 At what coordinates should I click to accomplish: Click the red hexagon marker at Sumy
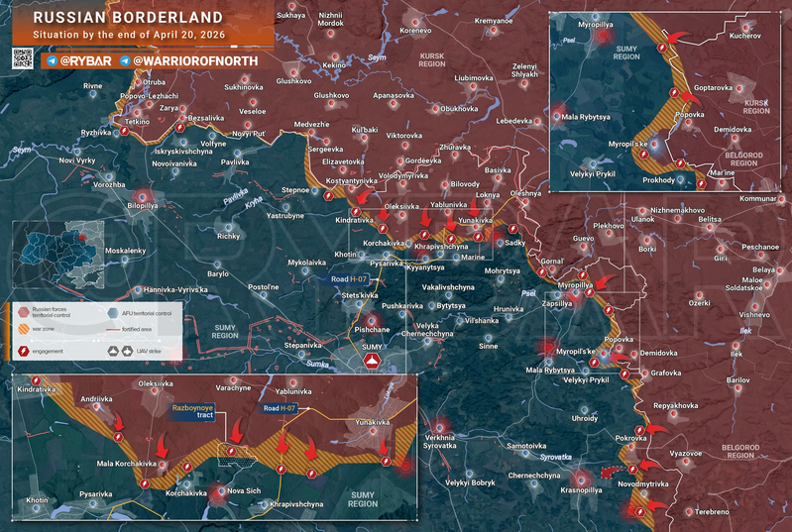click(373, 361)
